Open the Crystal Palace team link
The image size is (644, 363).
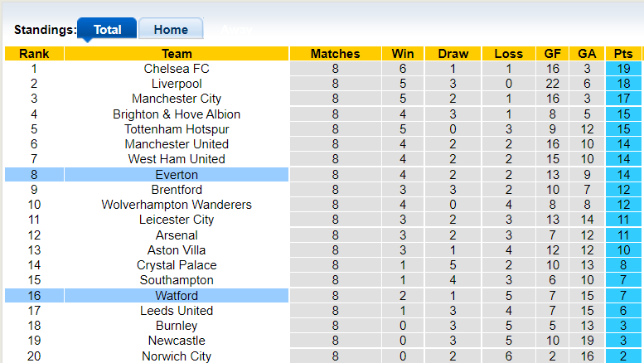pos(177,265)
